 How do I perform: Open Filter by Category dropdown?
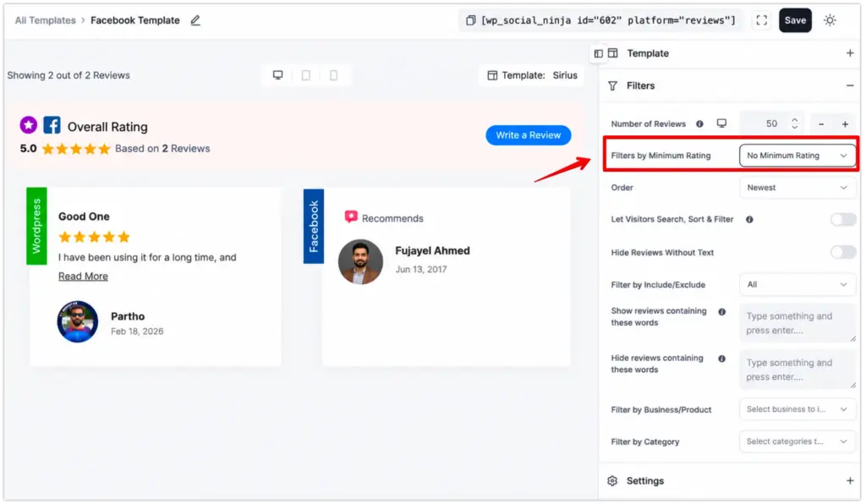tap(798, 442)
